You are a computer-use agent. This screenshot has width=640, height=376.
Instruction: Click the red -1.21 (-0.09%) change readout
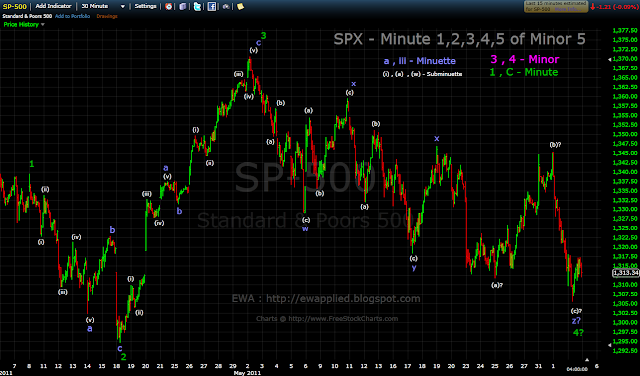(x=614, y=7)
